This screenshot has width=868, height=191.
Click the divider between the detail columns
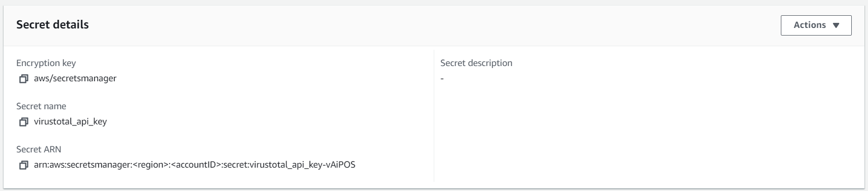click(434, 115)
